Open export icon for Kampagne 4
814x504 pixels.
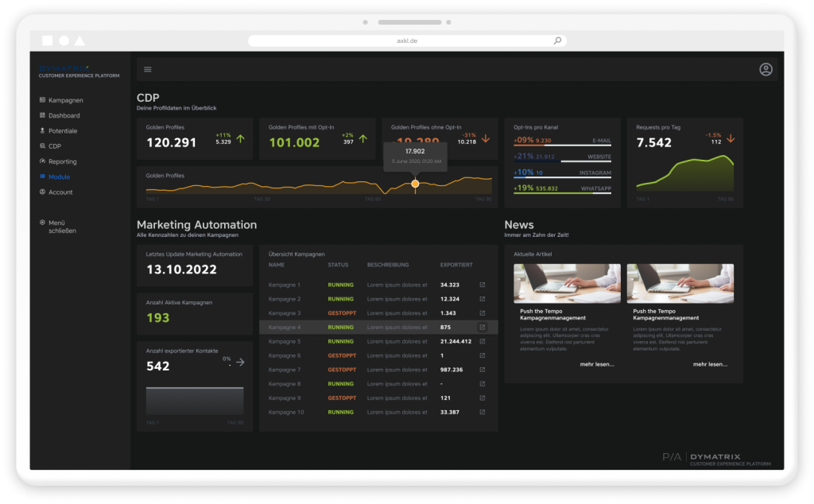(x=482, y=328)
